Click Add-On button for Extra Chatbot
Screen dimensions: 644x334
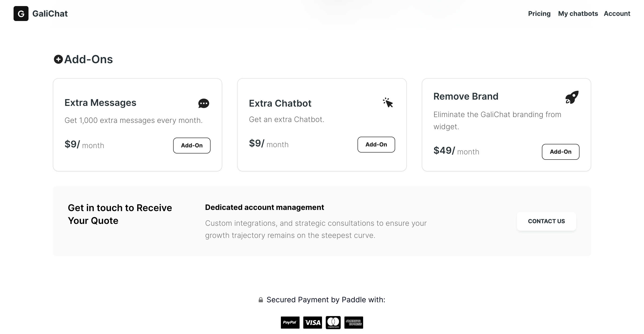(376, 144)
